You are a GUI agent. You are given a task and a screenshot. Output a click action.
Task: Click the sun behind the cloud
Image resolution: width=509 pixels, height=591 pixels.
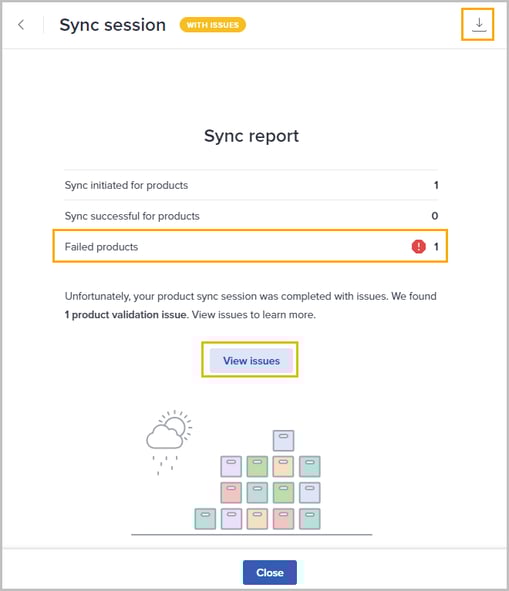tap(178, 424)
